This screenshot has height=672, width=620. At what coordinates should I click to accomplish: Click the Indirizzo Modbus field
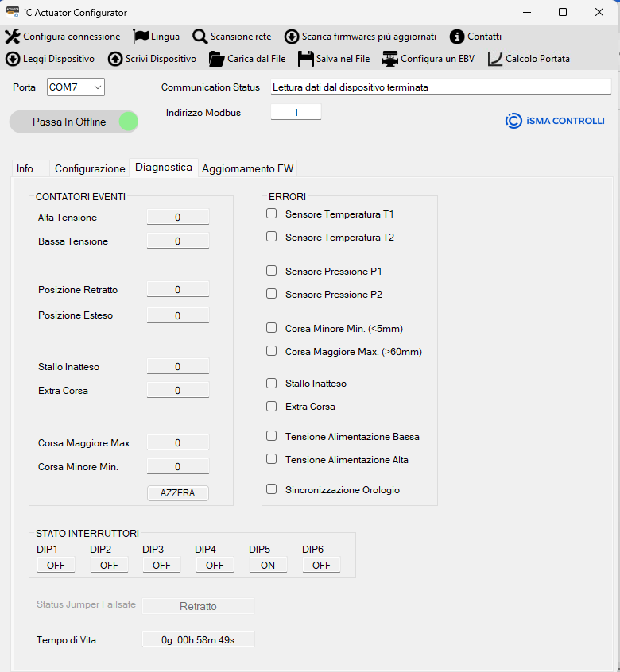[296, 112]
